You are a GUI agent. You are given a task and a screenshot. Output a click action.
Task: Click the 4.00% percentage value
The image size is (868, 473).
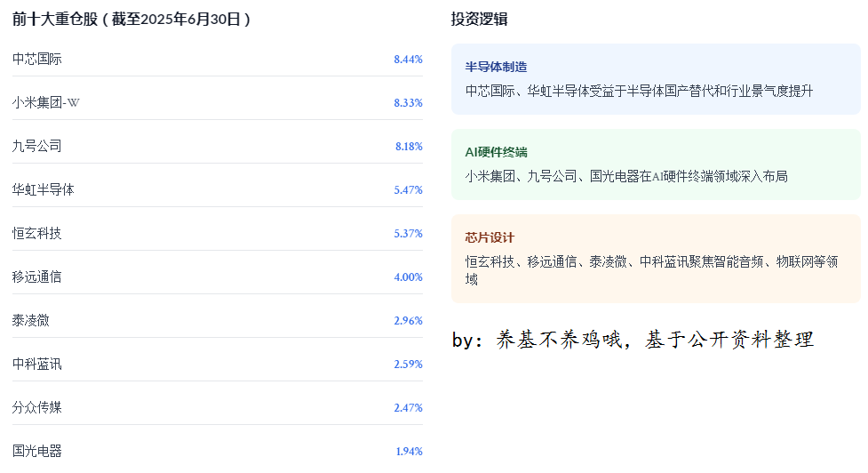408,277
